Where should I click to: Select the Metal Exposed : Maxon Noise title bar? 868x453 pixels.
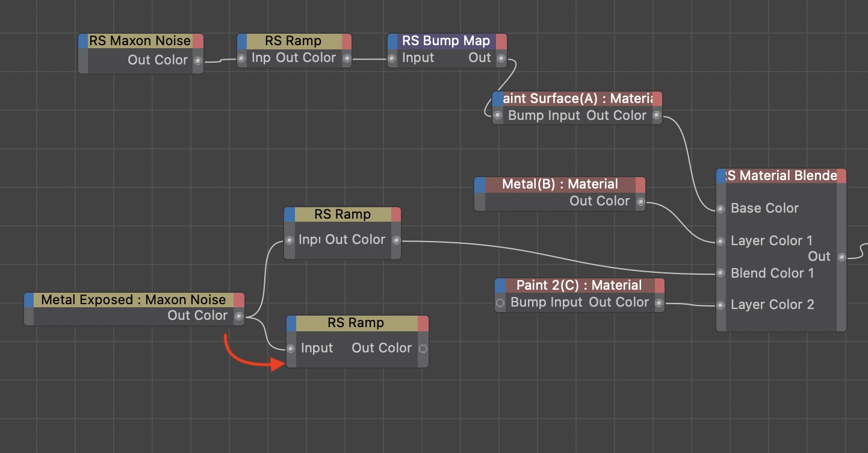[133, 300]
